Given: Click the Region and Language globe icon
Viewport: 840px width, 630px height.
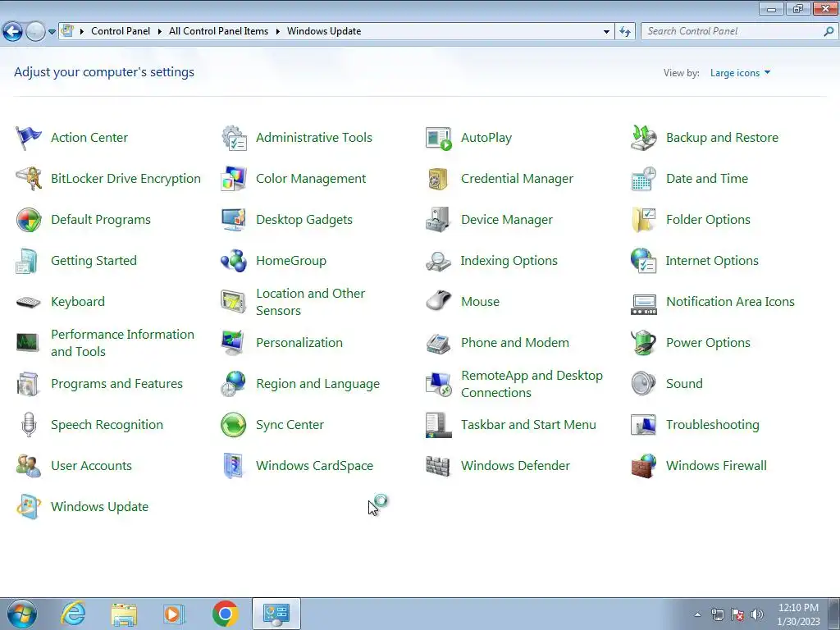Looking at the screenshot, I should pyautogui.click(x=234, y=384).
